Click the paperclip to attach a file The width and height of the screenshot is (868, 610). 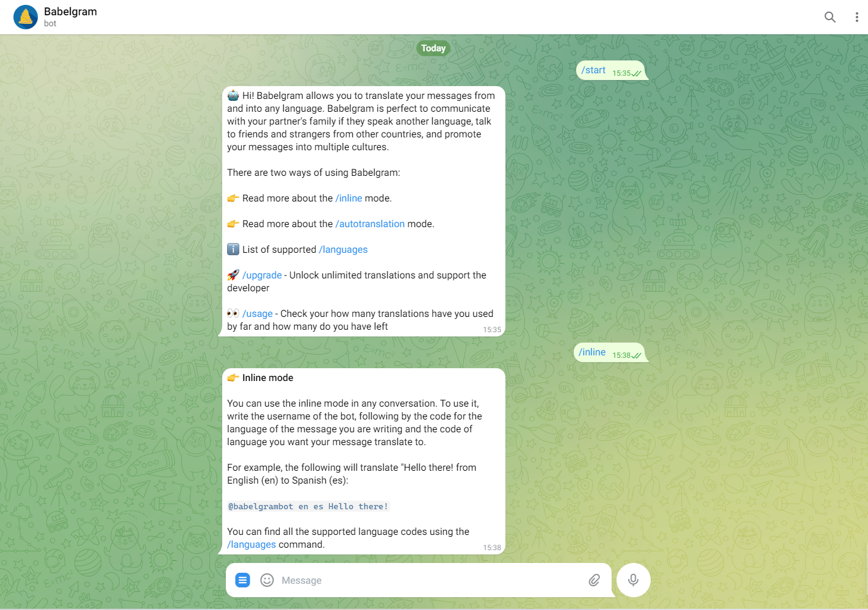594,580
